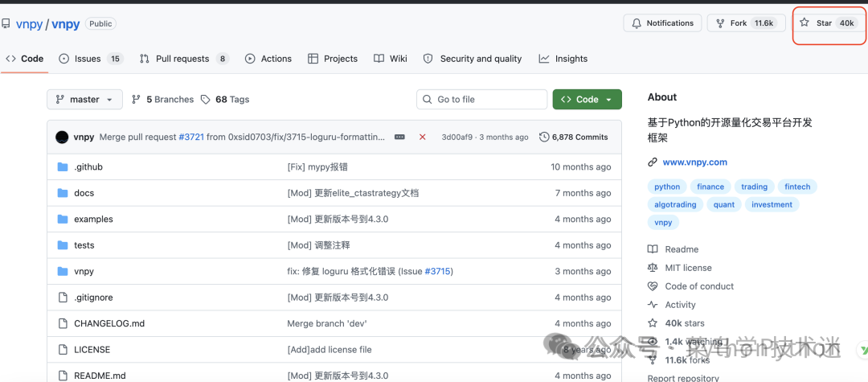Screen dimensions: 868x382
Task: View the Insights tab
Action: (x=563, y=59)
